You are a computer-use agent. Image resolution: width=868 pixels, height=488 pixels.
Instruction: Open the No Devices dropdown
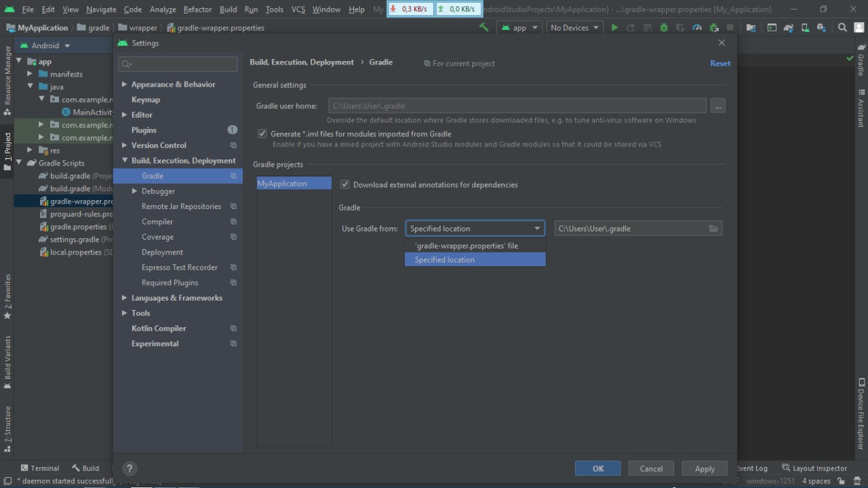575,28
